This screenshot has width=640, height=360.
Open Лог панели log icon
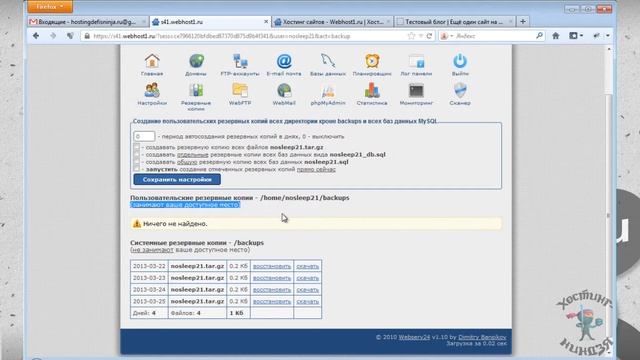416,61
